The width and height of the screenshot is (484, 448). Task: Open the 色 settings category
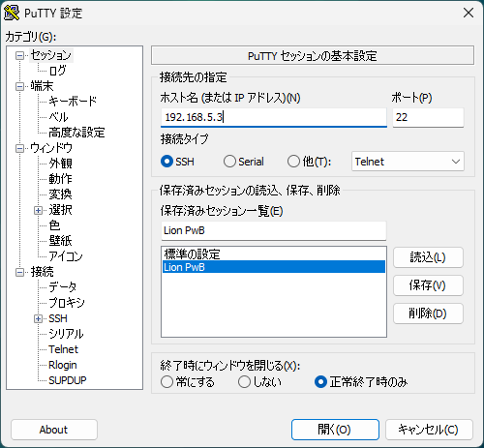pyautogui.click(x=54, y=225)
